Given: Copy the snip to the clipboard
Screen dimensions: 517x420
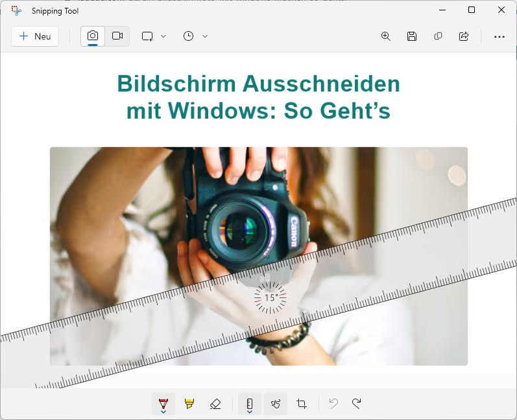Looking at the screenshot, I should 438,36.
